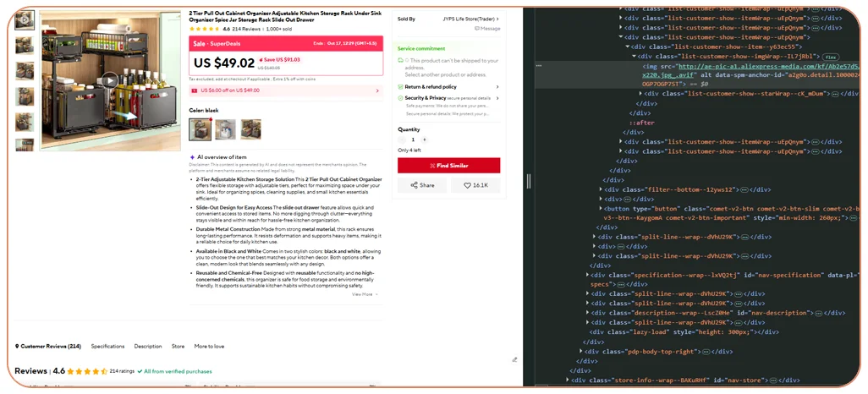This screenshot has width=868, height=394.
Task: Click the ellipsis badge on the store-info--wrap row
Action: pos(773,380)
